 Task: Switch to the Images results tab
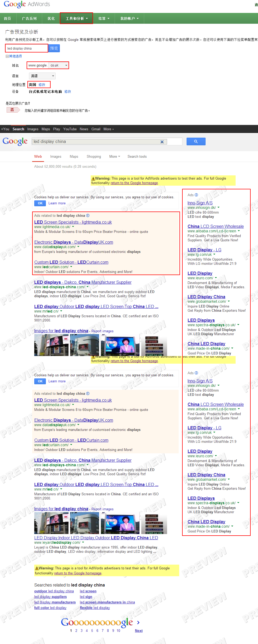[x=56, y=156]
